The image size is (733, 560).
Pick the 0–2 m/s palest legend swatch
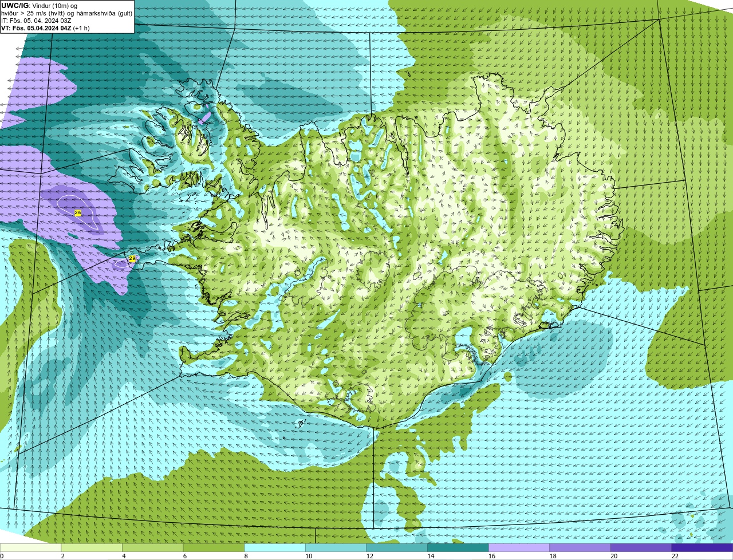click(x=30, y=547)
